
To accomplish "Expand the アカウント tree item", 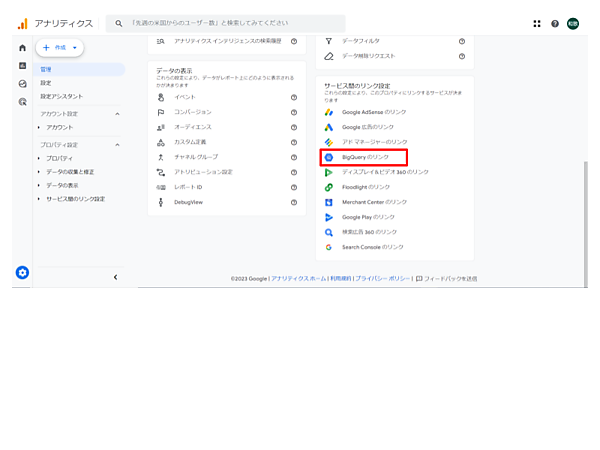I will 39,127.
